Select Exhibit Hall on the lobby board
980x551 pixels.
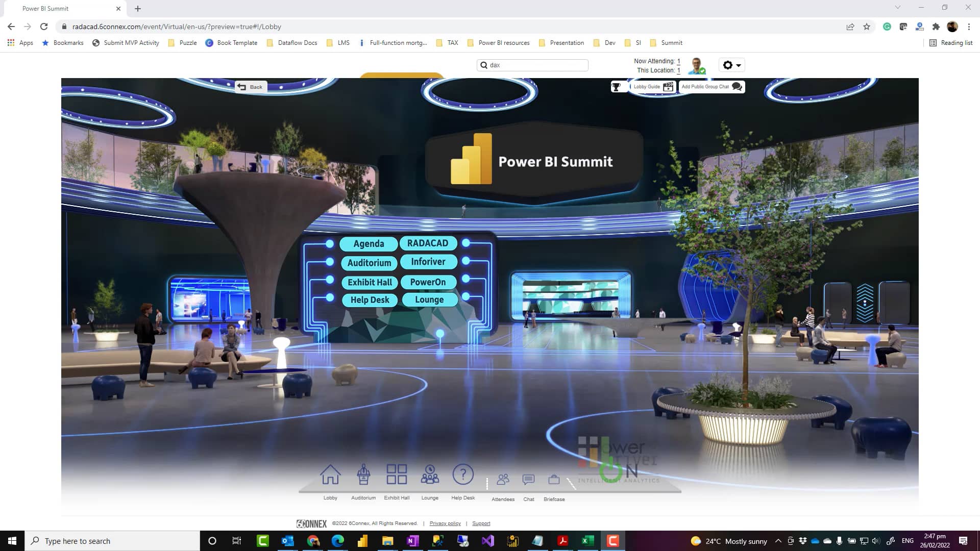(370, 282)
